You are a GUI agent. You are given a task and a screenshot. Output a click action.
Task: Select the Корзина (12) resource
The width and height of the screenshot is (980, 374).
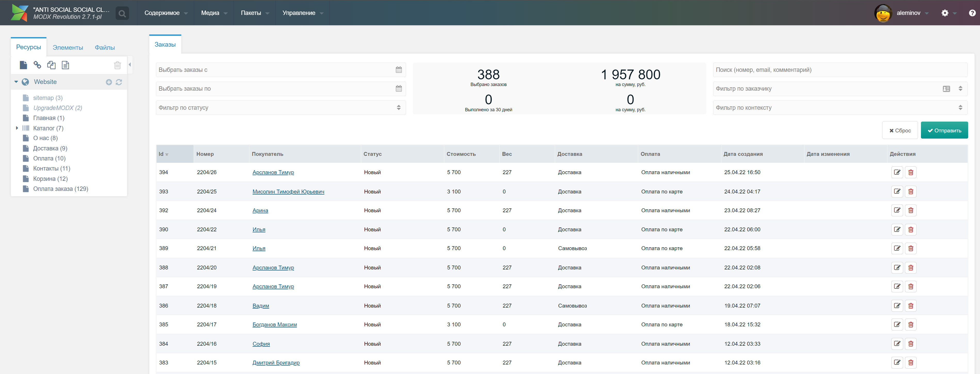pyautogui.click(x=50, y=179)
